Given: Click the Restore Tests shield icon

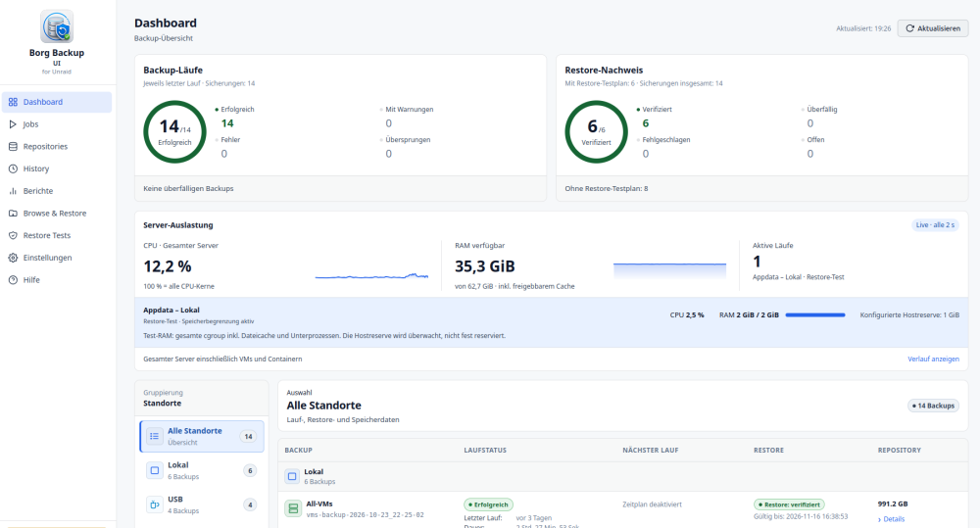Looking at the screenshot, I should pos(13,235).
